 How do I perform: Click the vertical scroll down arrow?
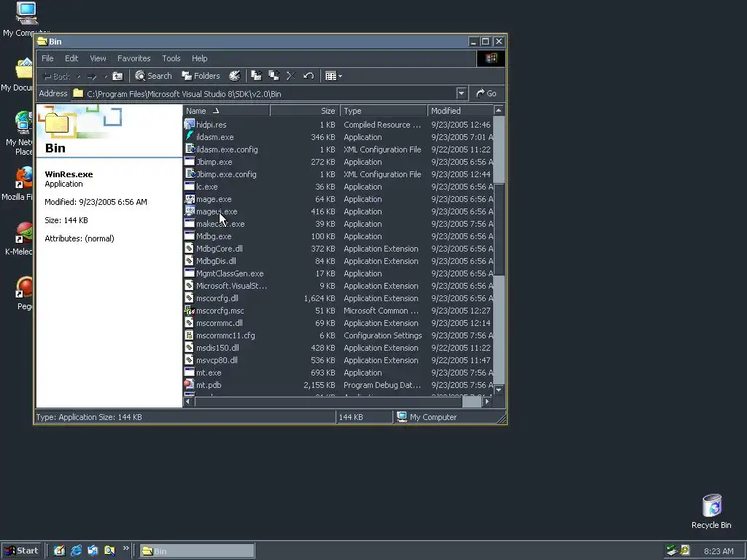click(499, 390)
